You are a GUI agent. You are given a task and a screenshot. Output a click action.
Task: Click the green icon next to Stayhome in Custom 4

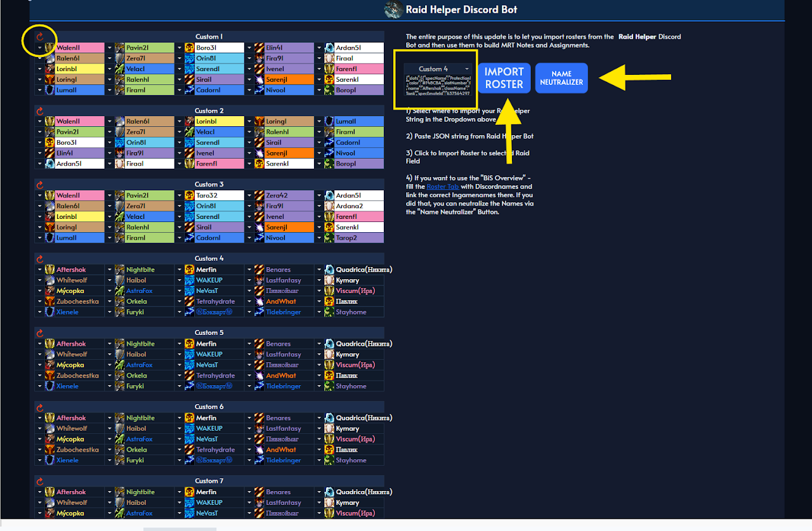[x=329, y=312]
